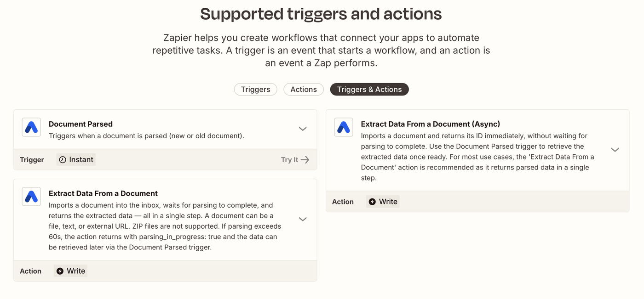The height and width of the screenshot is (299, 644).
Task: Click the Document Parsed app logo icon
Action: tap(31, 127)
